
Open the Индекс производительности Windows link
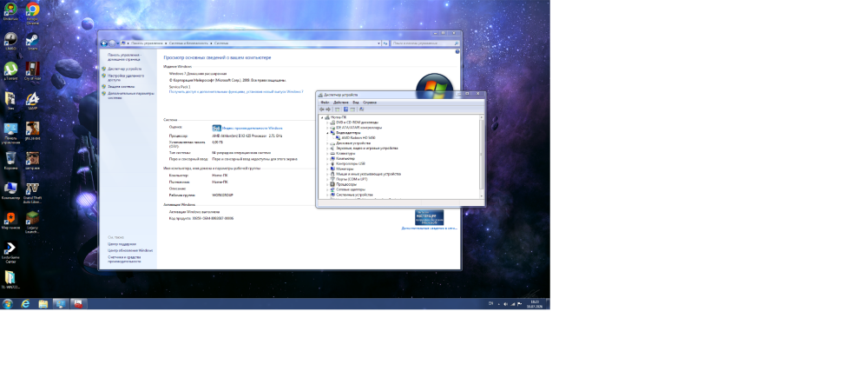pos(252,128)
